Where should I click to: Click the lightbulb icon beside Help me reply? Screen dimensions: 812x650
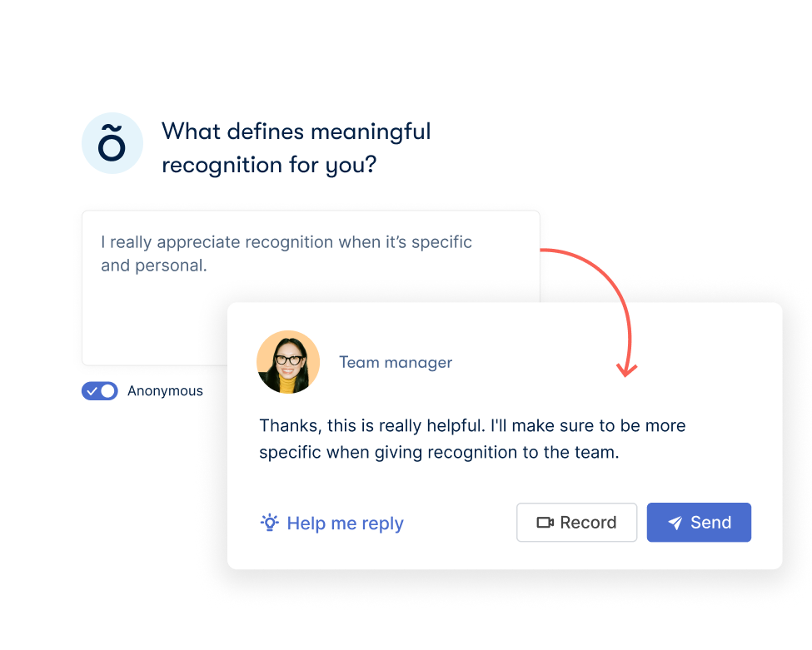pos(269,523)
